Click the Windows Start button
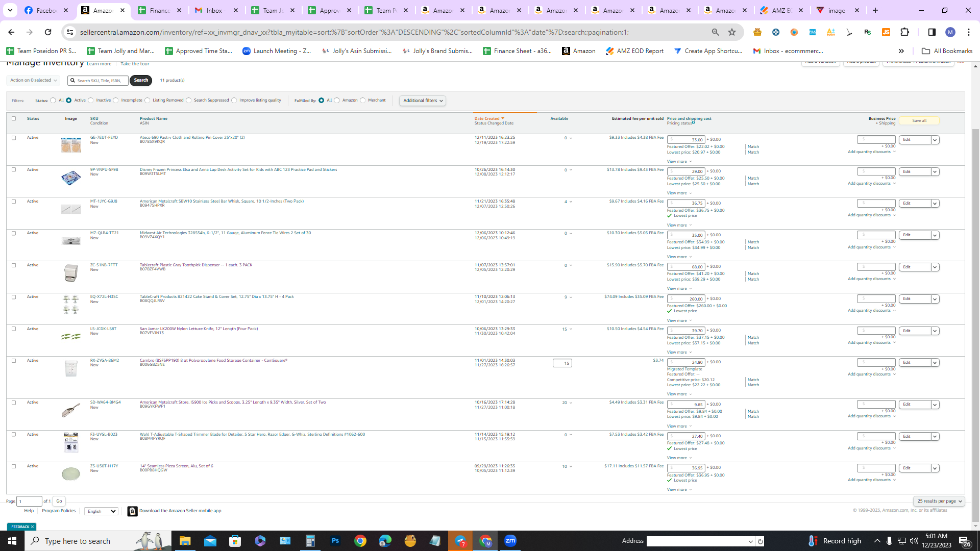Image resolution: width=980 pixels, height=551 pixels. [x=12, y=541]
